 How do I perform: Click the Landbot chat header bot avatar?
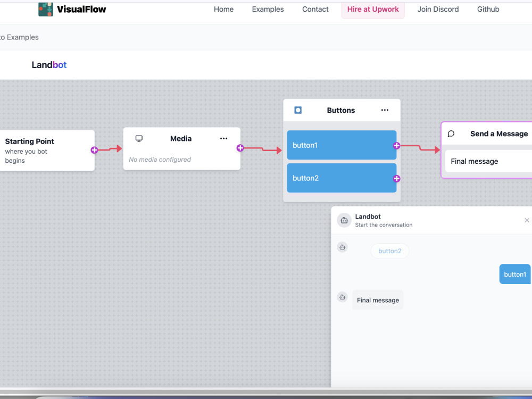pyautogui.click(x=344, y=221)
